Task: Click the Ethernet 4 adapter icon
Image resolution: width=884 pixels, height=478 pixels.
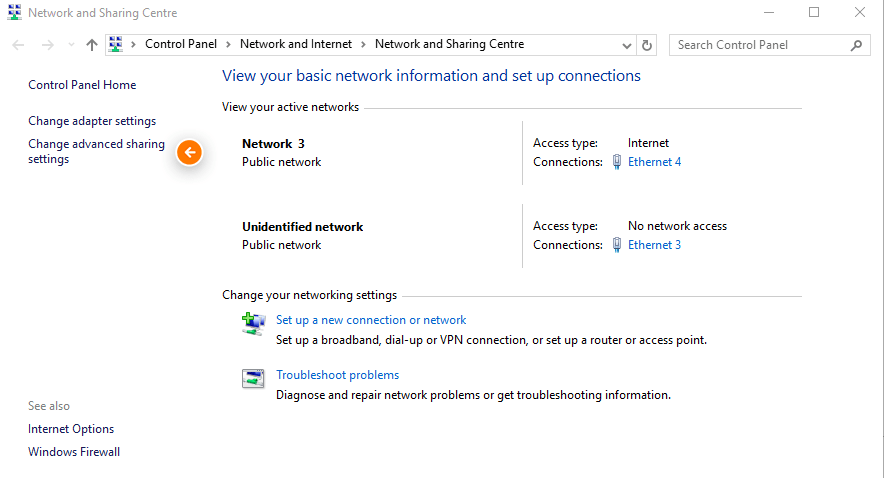Action: (x=617, y=162)
